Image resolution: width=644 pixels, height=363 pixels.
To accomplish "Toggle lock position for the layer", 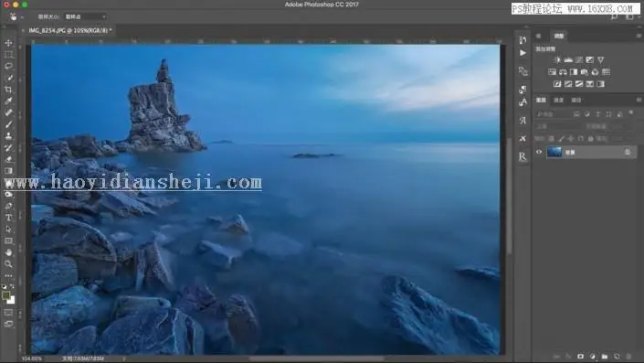I will tap(571, 139).
